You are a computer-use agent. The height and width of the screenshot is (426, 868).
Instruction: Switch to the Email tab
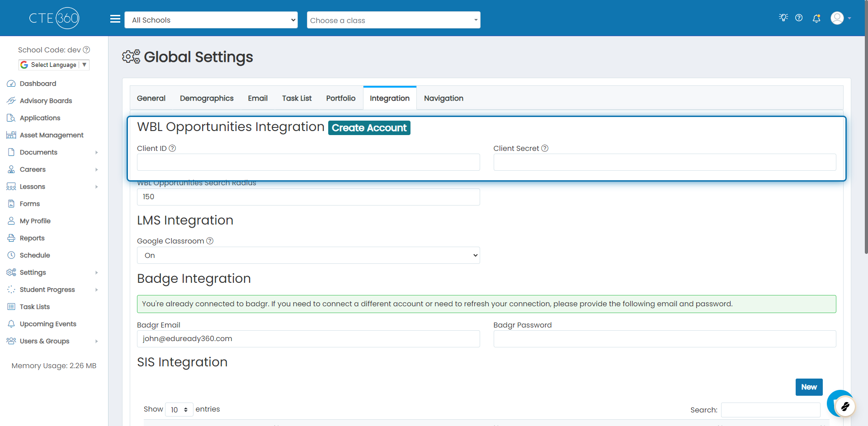pyautogui.click(x=258, y=98)
